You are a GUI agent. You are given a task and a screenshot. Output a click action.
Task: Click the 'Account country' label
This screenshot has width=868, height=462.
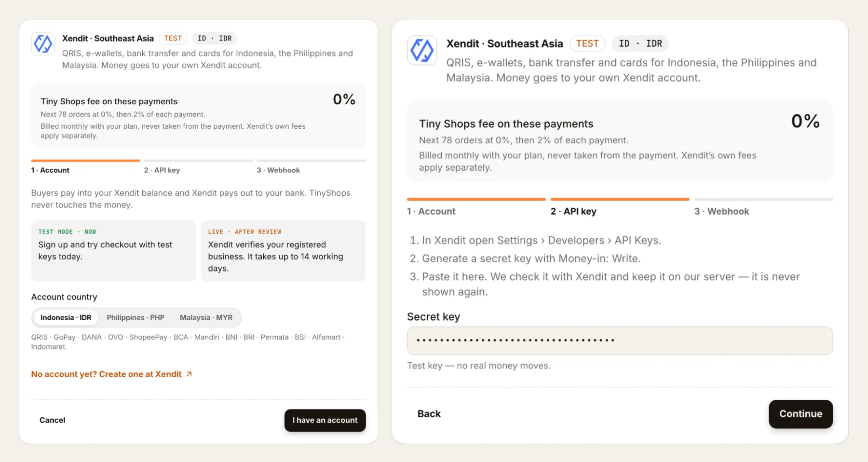point(64,297)
